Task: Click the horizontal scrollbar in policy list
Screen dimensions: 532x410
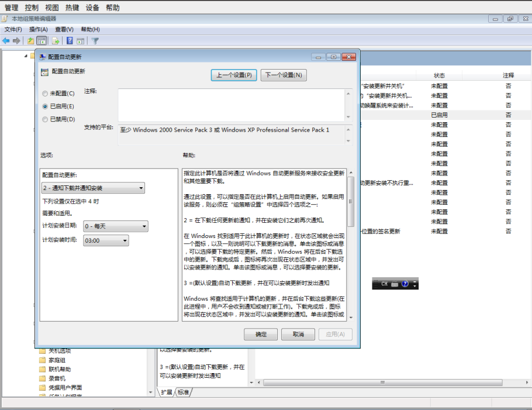Action: [383, 383]
